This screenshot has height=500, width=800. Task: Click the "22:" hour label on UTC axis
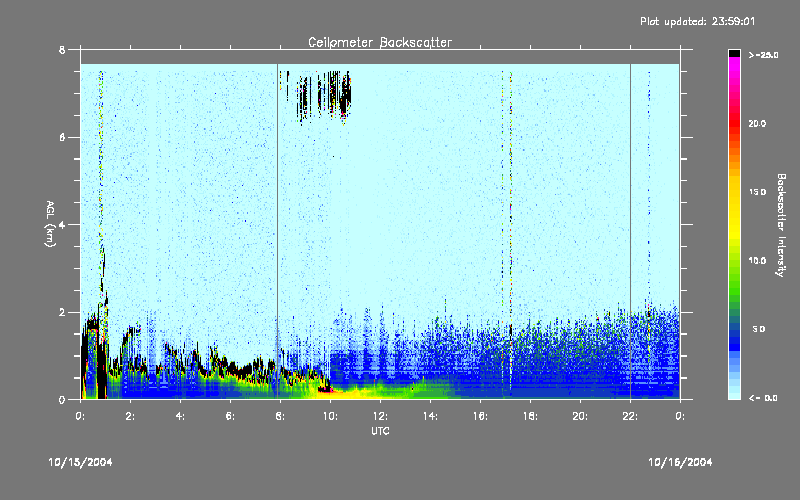point(630,416)
